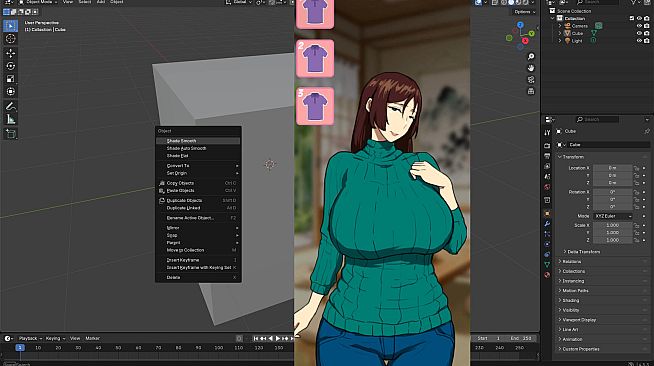Open the Keying menu in timeline
Screen dimensions: 654x366
[x=55, y=338]
